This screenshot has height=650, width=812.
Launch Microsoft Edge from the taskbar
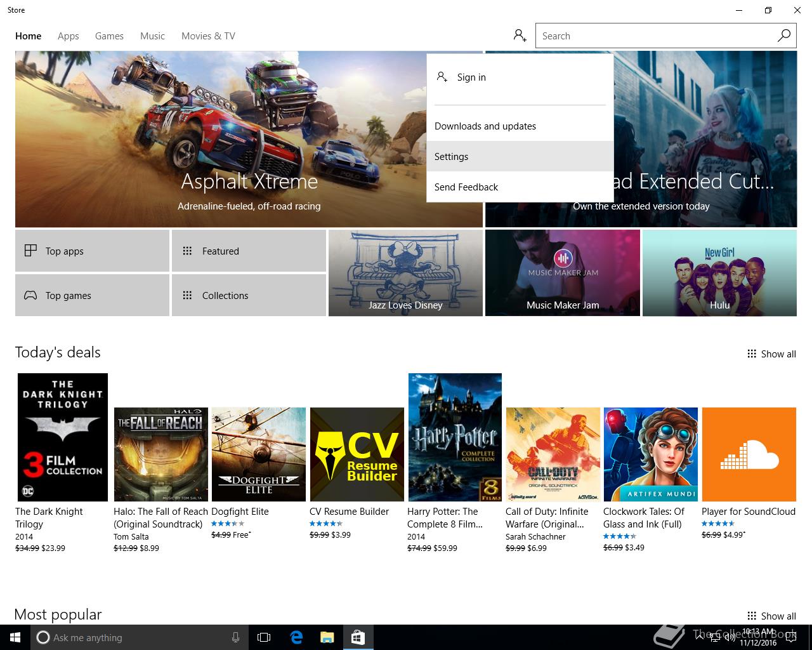click(296, 637)
